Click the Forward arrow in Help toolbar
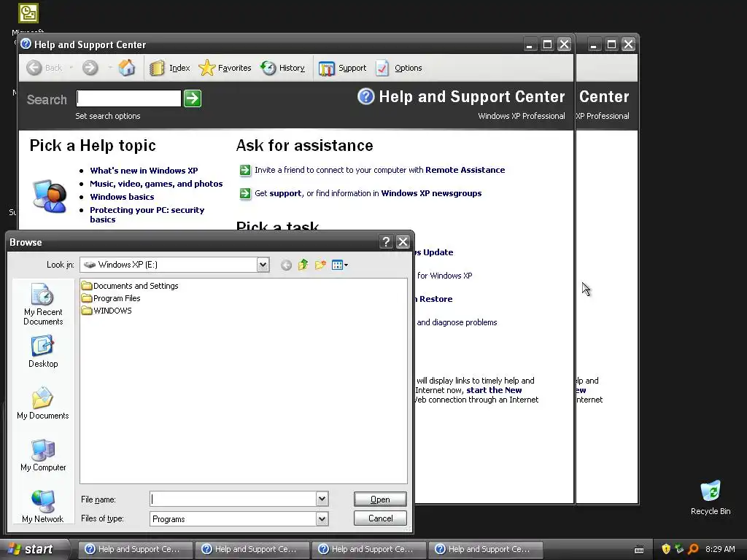This screenshot has height=560, width=747. click(90, 68)
